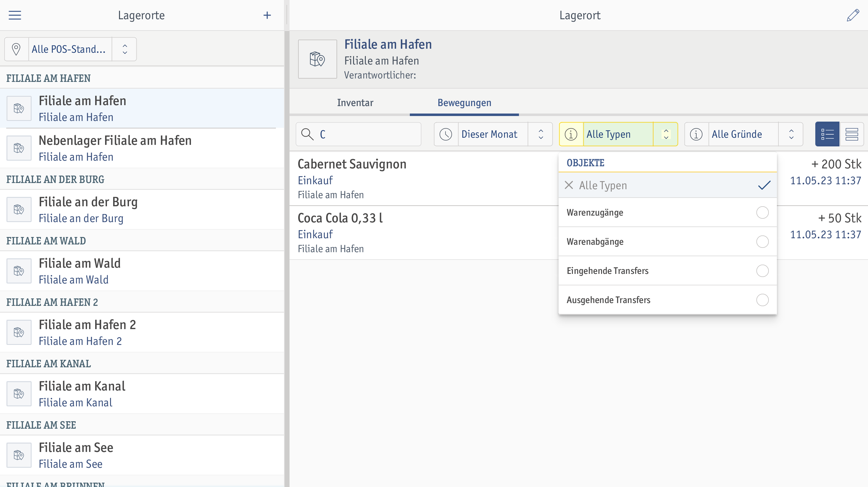This screenshot has width=868, height=487.
Task: Collapse the Alle Typen dropdown
Action: coord(618,134)
